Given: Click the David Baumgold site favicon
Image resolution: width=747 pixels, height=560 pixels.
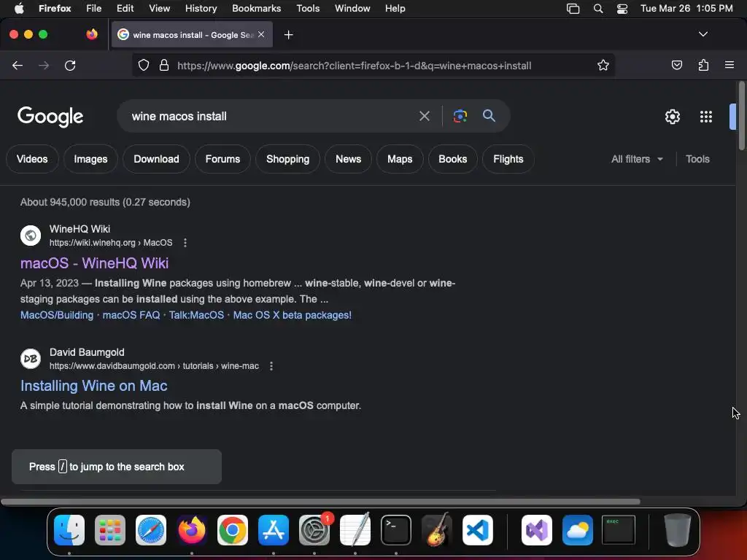Looking at the screenshot, I should coord(31,359).
